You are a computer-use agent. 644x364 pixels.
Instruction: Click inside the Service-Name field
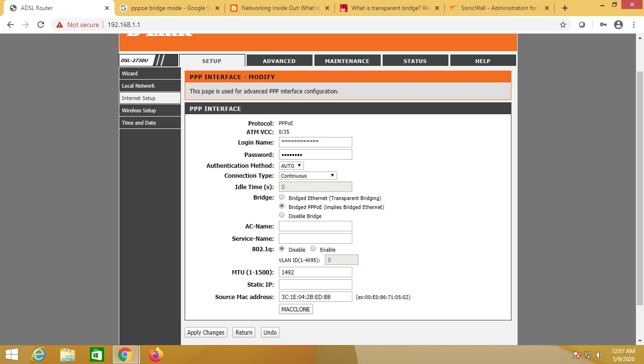(x=315, y=238)
